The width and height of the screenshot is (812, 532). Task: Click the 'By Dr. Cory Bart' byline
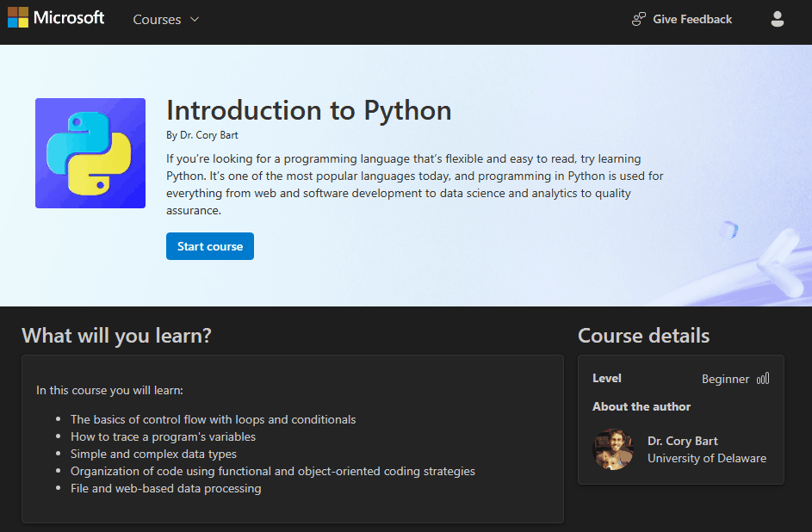point(201,135)
